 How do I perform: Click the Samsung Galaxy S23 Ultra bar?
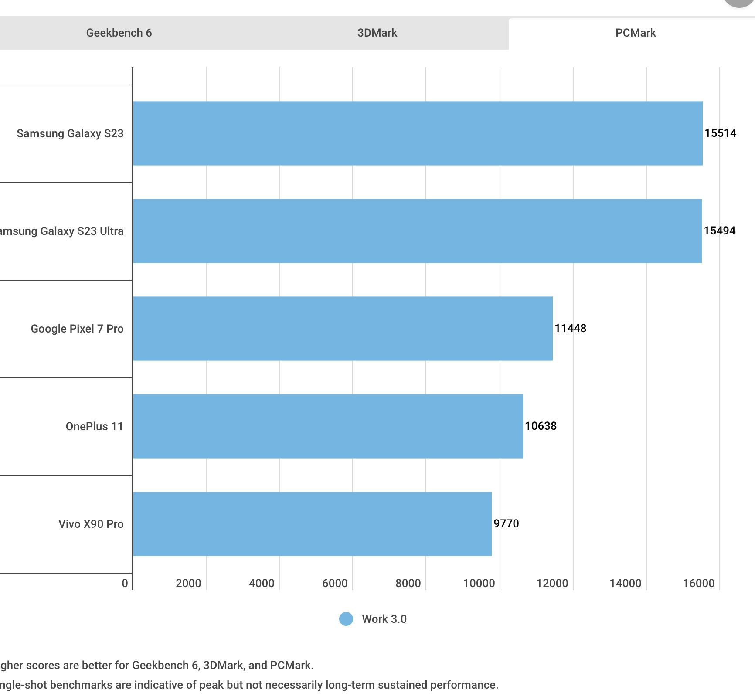click(418, 231)
